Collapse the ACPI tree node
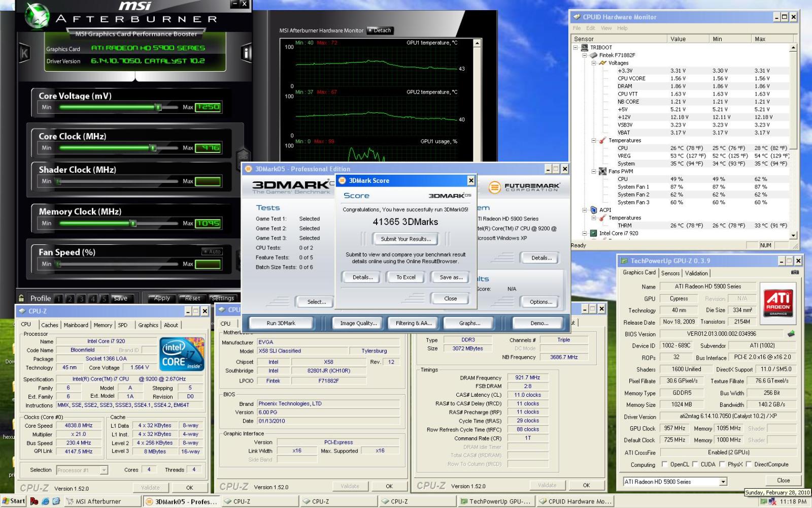The height and width of the screenshot is (508, 812). [x=585, y=210]
